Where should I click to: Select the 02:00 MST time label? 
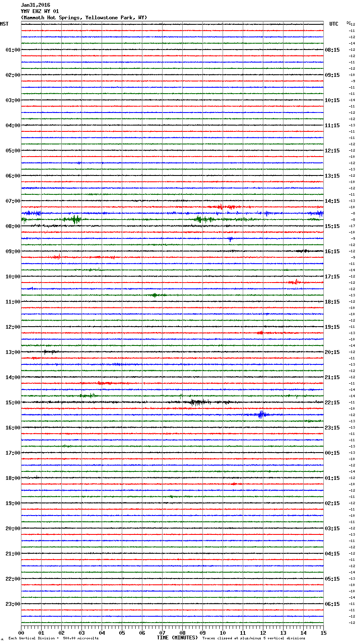(x=13, y=75)
